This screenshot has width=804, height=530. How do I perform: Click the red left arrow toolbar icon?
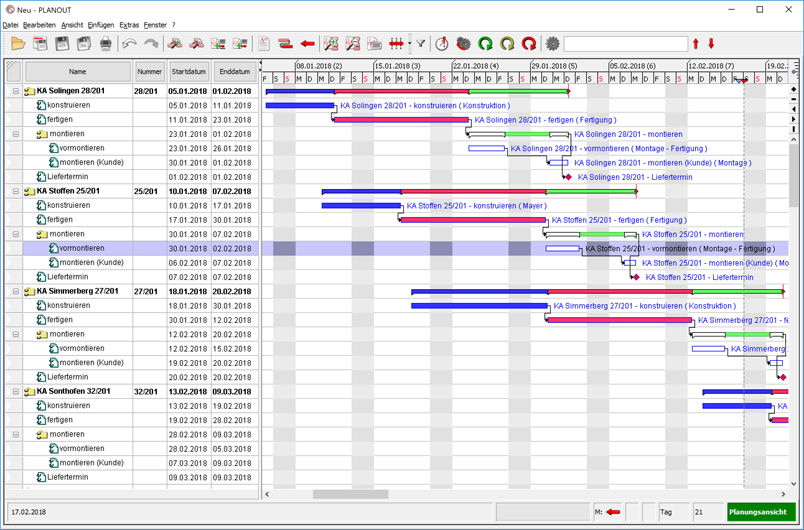click(307, 44)
